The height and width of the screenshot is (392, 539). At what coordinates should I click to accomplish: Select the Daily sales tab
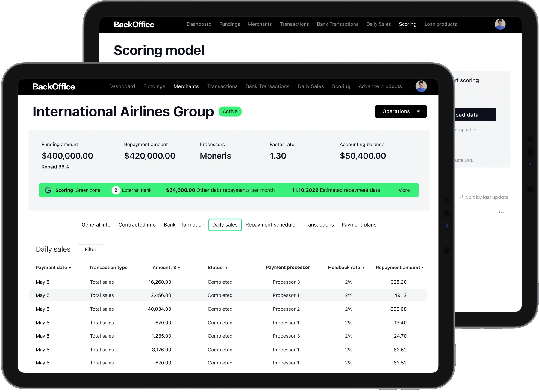tap(225, 225)
